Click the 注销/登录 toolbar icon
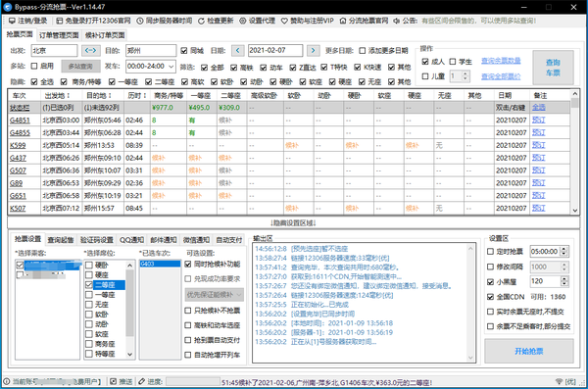 [12, 21]
